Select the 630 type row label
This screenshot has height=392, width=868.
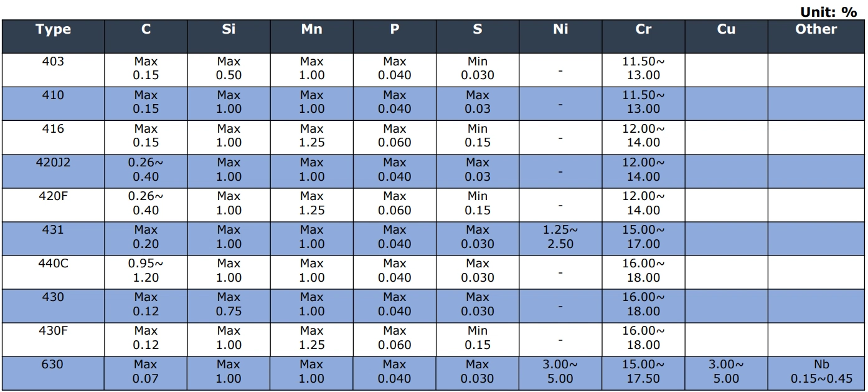[x=53, y=365]
